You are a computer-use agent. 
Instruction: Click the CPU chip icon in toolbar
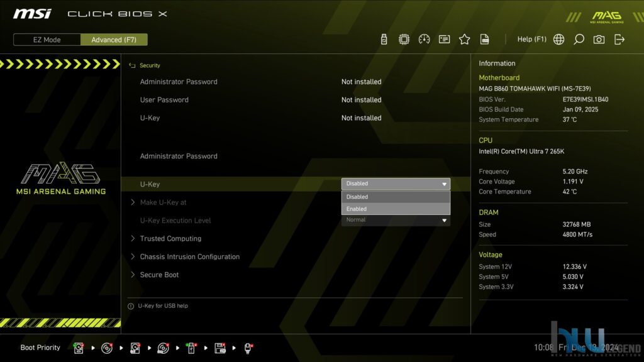click(x=404, y=40)
